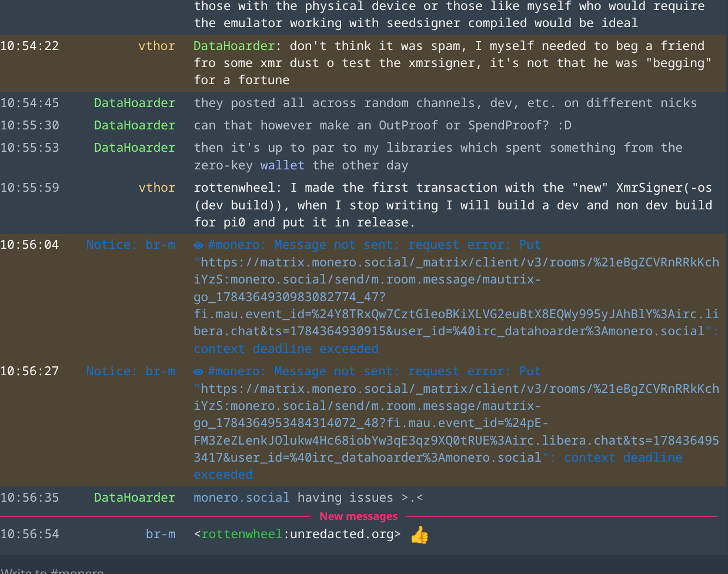Click the message about OutProof or SpendProof
Viewport: 728px width, 574px height.
point(382,125)
